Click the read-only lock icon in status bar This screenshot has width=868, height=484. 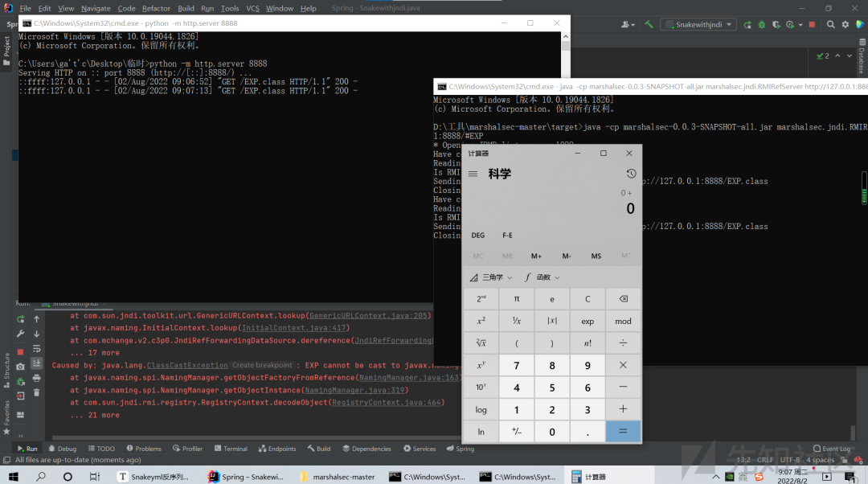pyautogui.click(x=844, y=460)
